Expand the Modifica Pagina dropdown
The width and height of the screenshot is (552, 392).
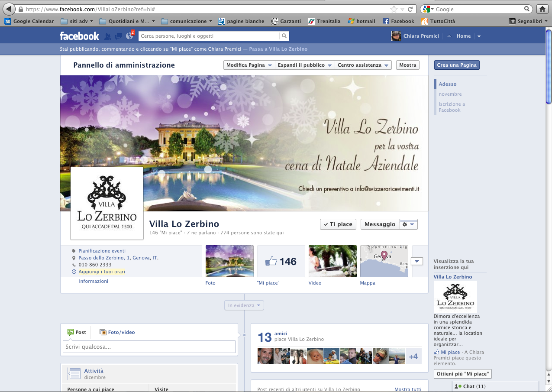click(x=249, y=65)
